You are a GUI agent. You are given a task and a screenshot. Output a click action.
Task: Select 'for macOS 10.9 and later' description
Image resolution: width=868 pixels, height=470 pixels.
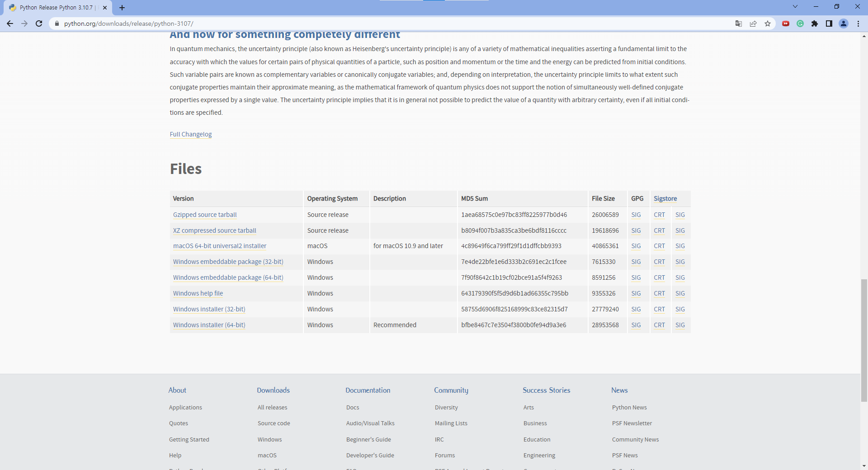coord(408,246)
